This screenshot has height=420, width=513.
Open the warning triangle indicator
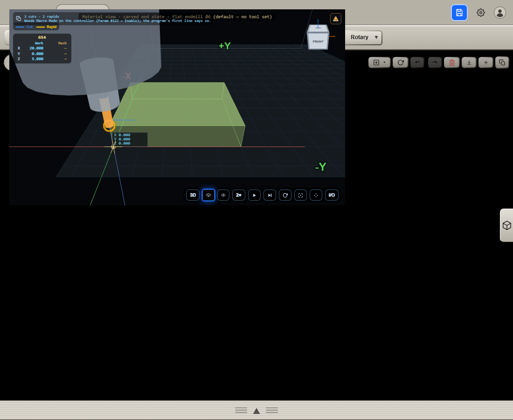pos(336,19)
